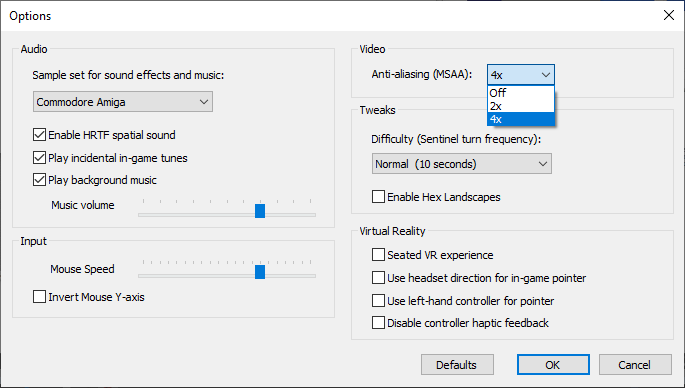Open the Commodore Amiga sample set dropdown
The width and height of the screenshot is (685, 388).
123,102
